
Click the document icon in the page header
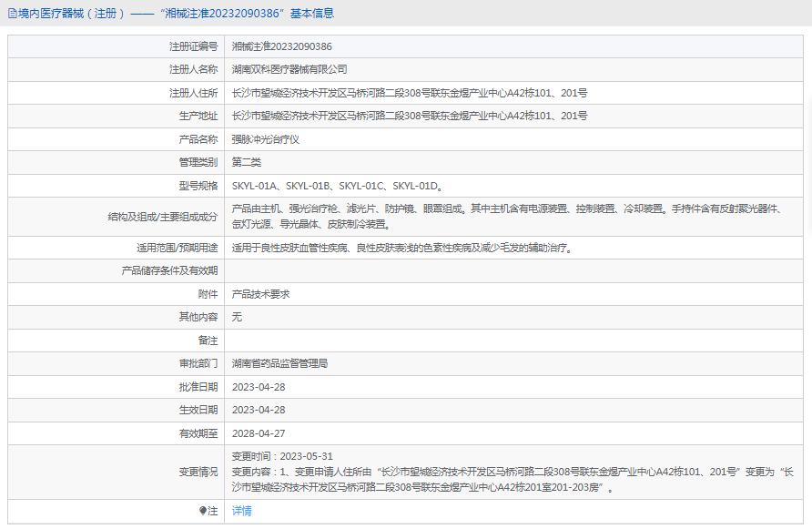[x=13, y=14]
